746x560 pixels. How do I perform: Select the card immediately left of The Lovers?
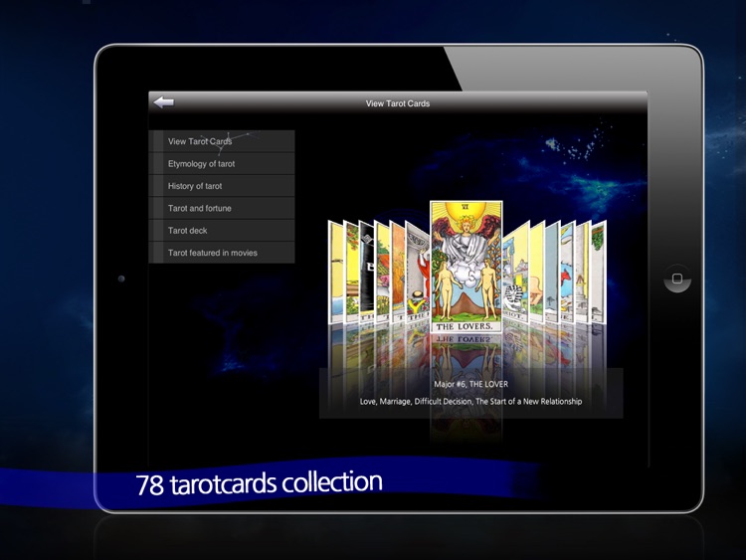point(417,272)
